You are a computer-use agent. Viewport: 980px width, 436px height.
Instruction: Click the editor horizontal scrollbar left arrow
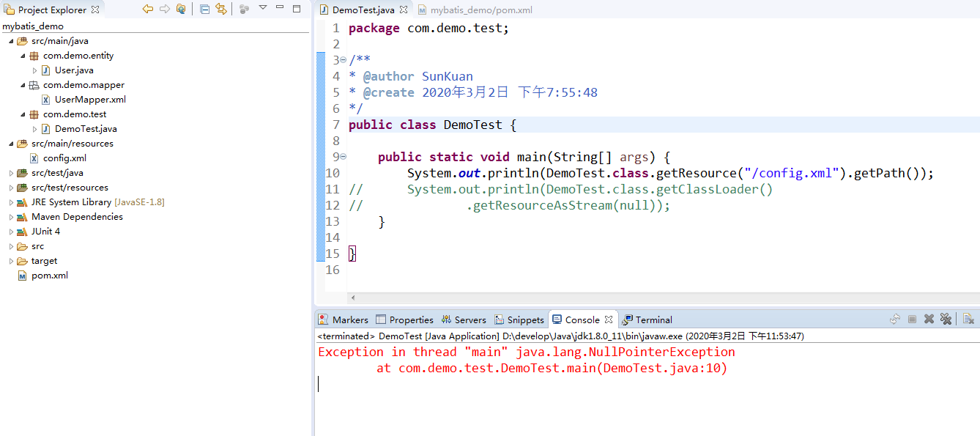[x=352, y=298]
